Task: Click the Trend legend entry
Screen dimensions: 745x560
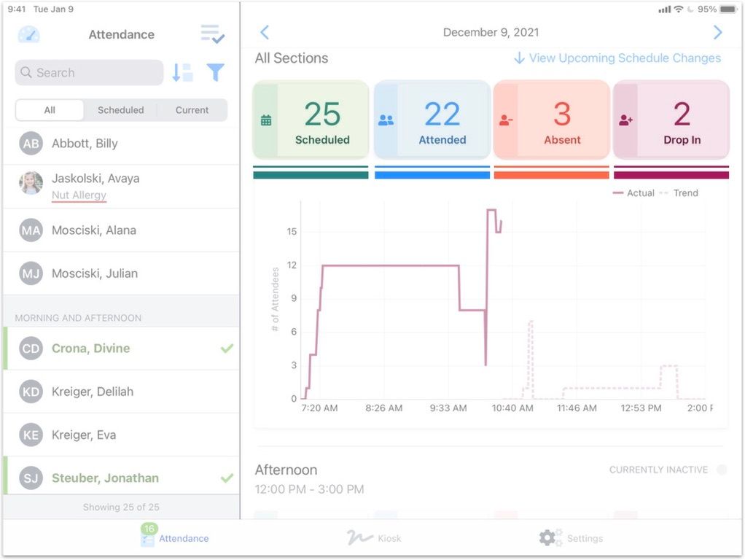Action: (679, 193)
